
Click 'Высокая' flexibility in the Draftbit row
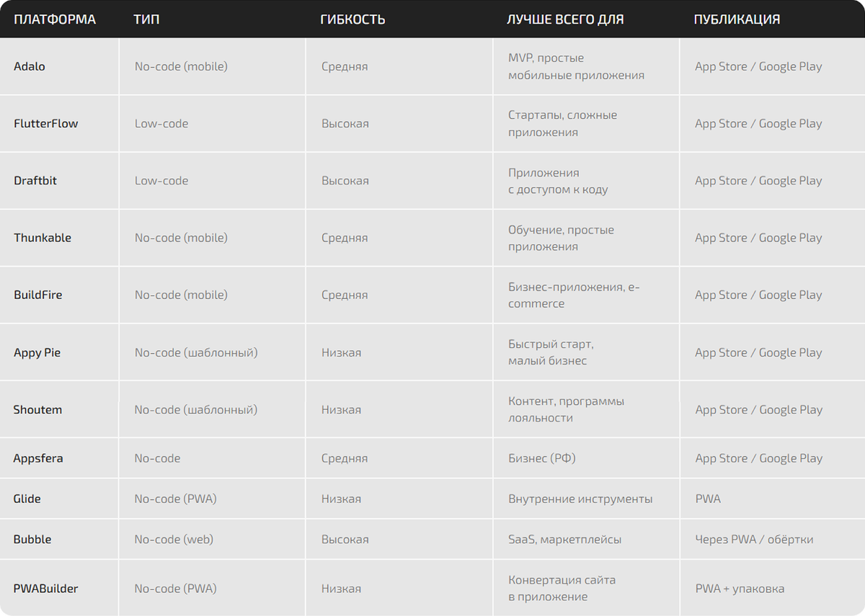point(345,181)
